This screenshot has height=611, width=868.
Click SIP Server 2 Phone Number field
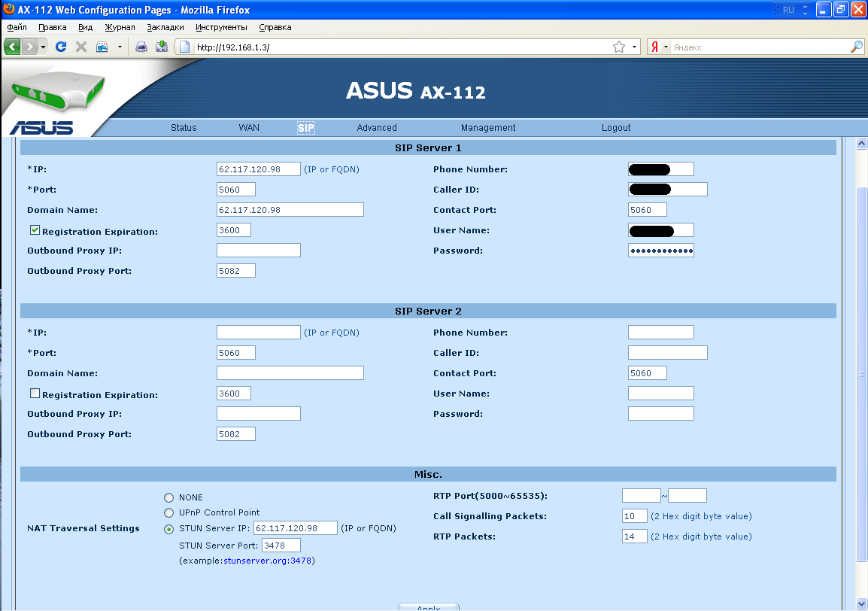pos(661,333)
